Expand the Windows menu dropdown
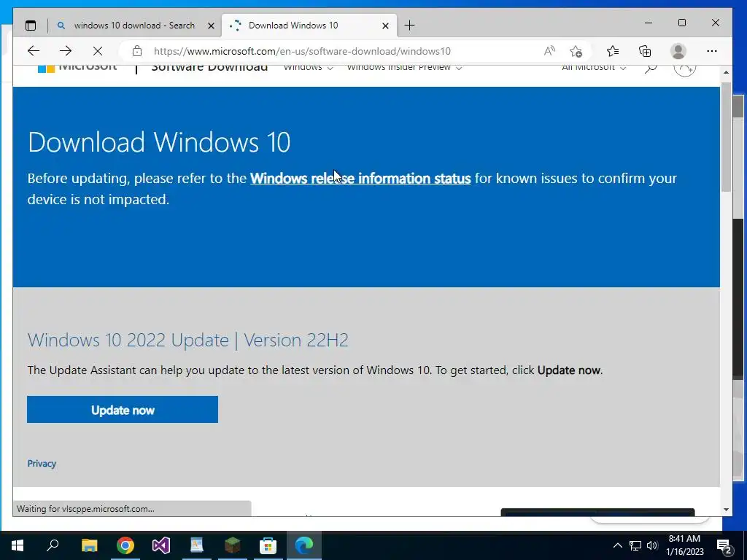The width and height of the screenshot is (747, 560). (309, 67)
